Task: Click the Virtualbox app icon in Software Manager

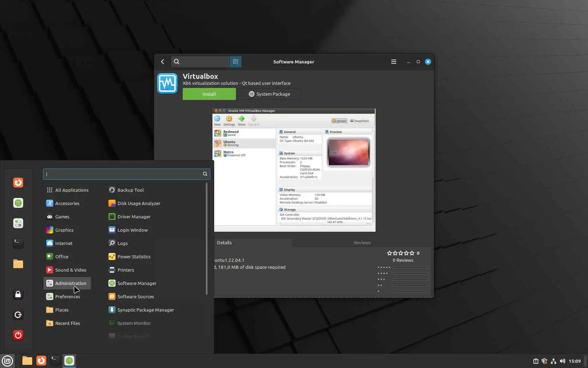Action: [167, 83]
